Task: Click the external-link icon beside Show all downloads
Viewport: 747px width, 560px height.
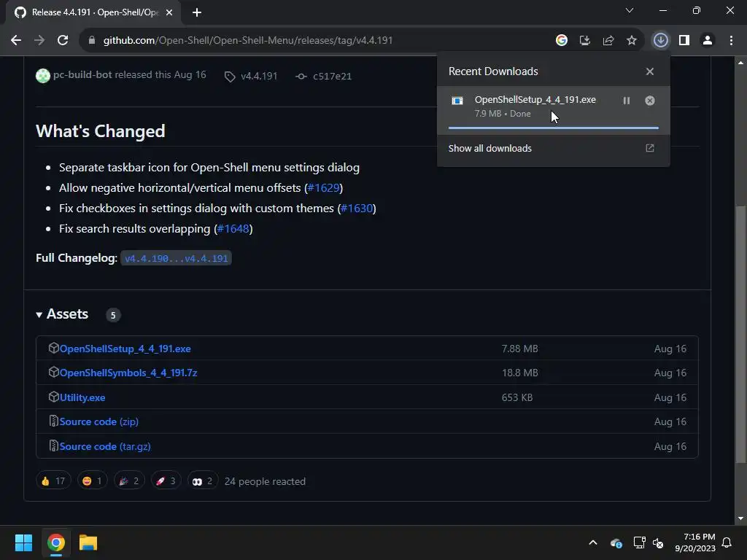Action: point(650,148)
